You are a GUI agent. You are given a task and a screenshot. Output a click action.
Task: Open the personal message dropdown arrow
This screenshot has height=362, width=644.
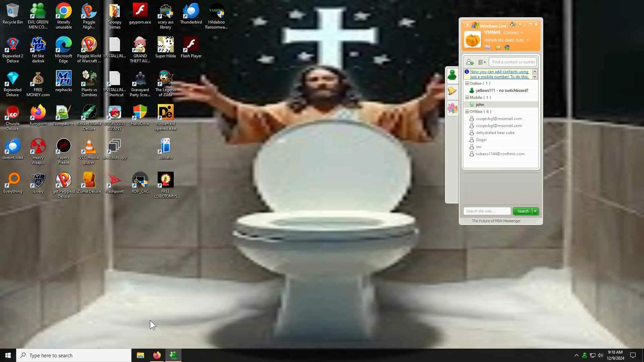(x=528, y=40)
